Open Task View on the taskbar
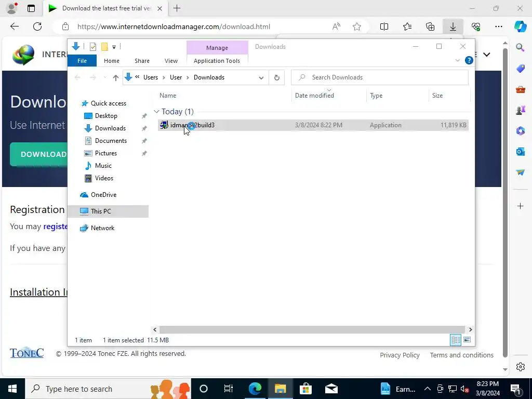This screenshot has height=399, width=532. [x=229, y=389]
